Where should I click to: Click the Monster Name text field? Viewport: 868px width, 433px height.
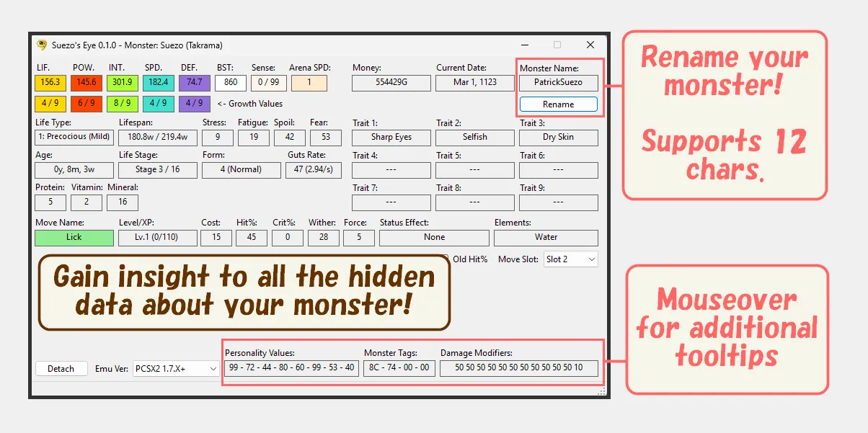tap(558, 83)
